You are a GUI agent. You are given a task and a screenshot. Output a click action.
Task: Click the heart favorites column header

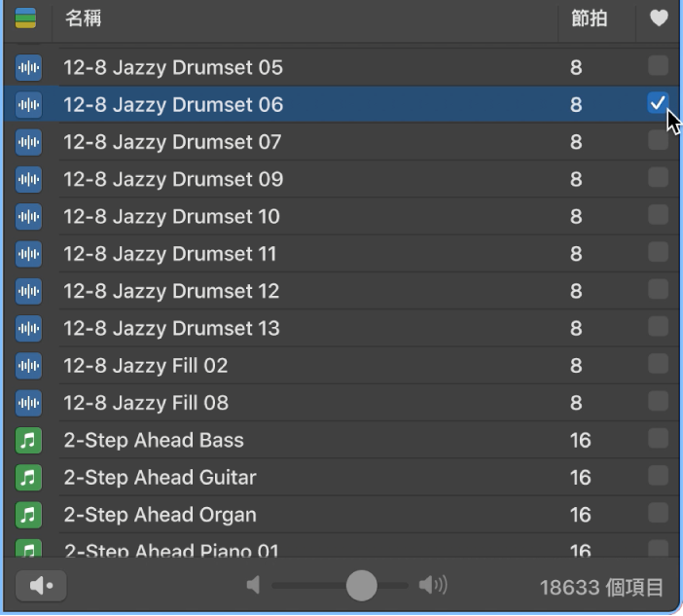[659, 18]
